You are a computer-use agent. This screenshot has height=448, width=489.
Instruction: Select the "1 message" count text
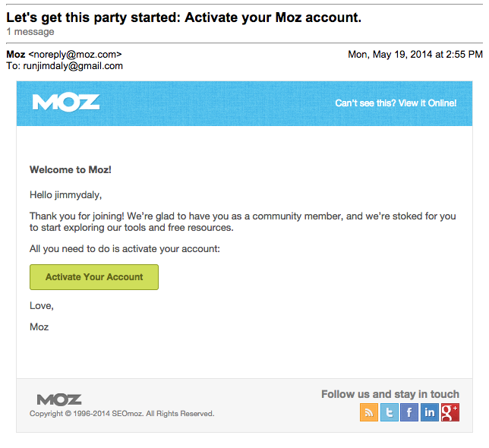[30, 32]
